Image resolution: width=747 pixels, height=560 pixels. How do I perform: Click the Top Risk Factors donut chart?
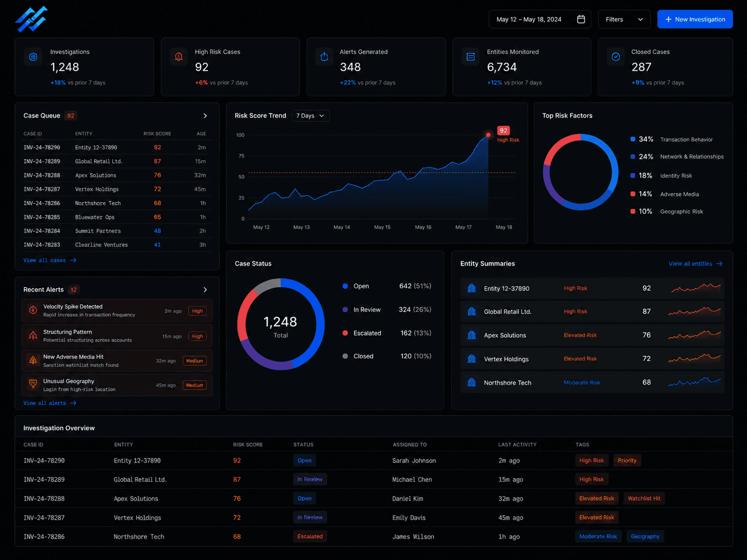pos(580,172)
